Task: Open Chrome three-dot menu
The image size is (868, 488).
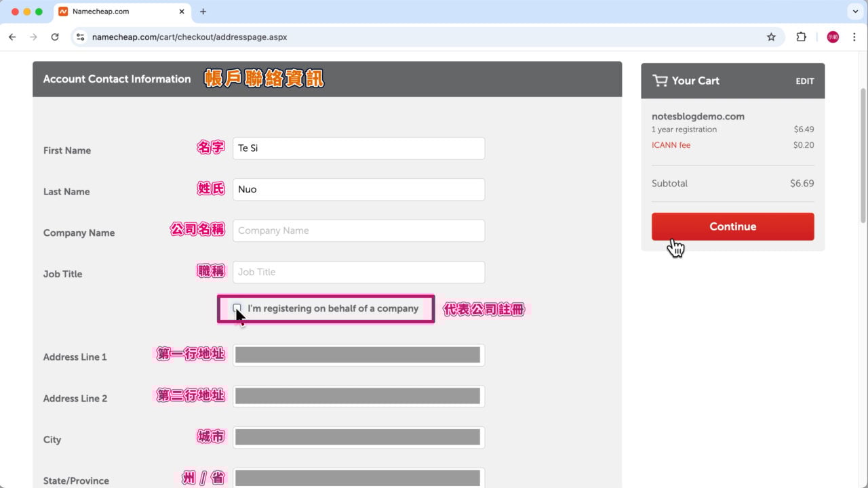Action: (854, 37)
